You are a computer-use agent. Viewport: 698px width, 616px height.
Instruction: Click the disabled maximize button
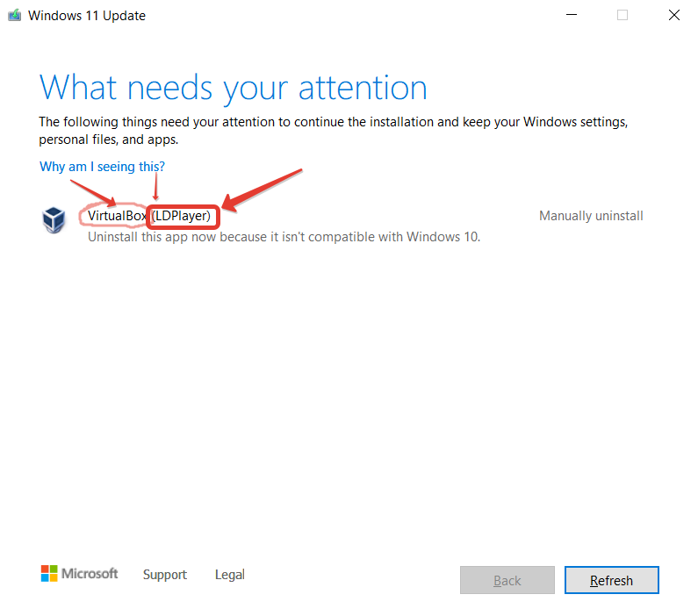(622, 15)
